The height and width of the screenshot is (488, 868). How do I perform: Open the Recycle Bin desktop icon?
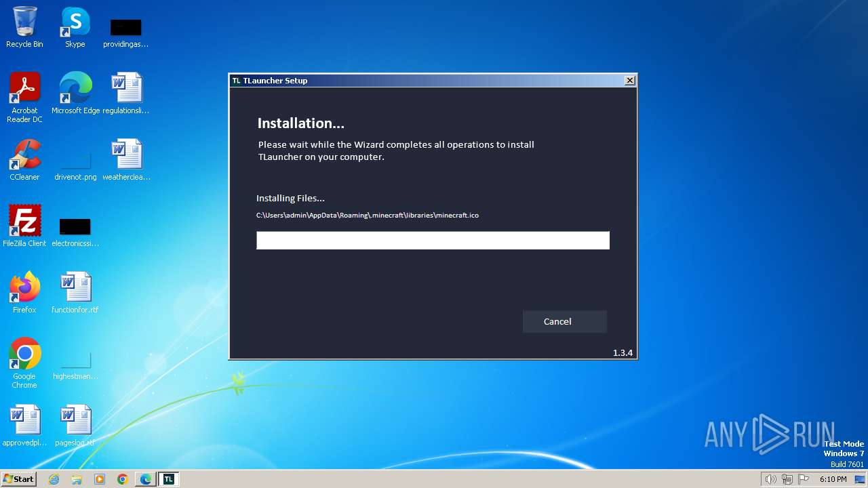click(x=24, y=27)
